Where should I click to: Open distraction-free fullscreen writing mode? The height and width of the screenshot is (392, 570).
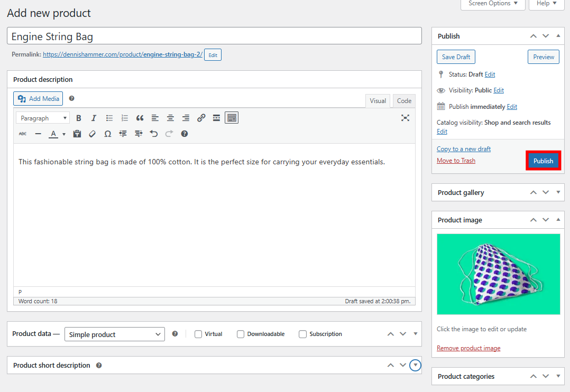(x=405, y=118)
